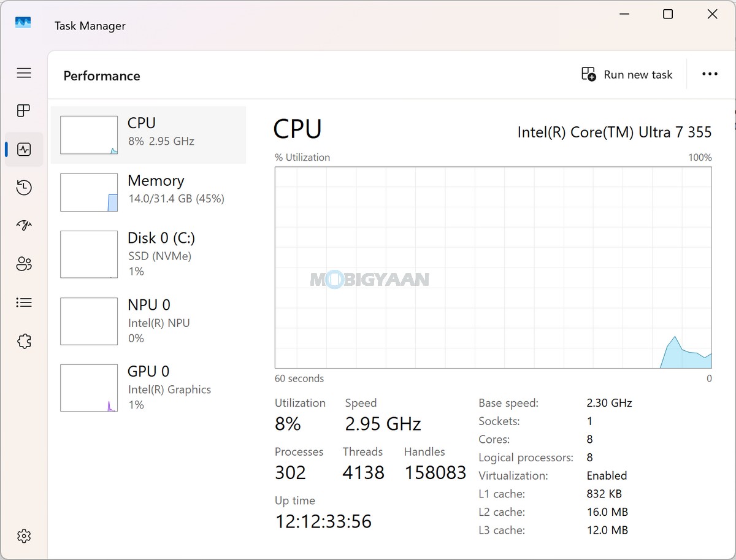
Task: Click the Base speed value 2.30 GHz
Action: tap(609, 403)
